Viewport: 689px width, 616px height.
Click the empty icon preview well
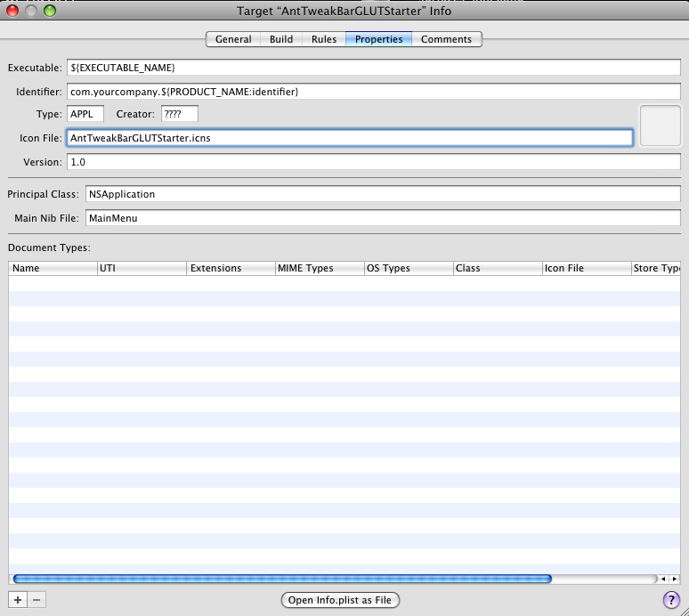click(x=661, y=125)
